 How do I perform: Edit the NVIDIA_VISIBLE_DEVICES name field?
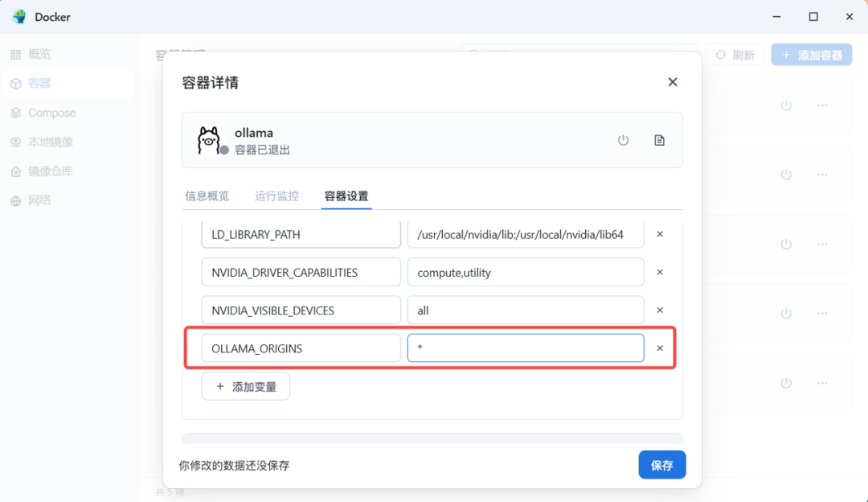[301, 311]
